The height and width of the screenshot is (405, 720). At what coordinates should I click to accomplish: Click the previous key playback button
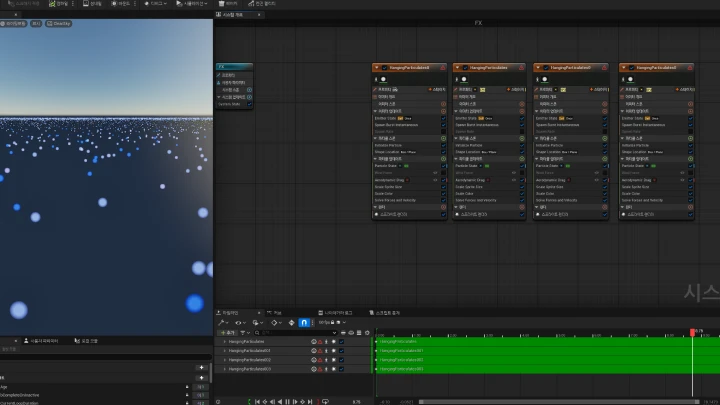tap(264, 402)
